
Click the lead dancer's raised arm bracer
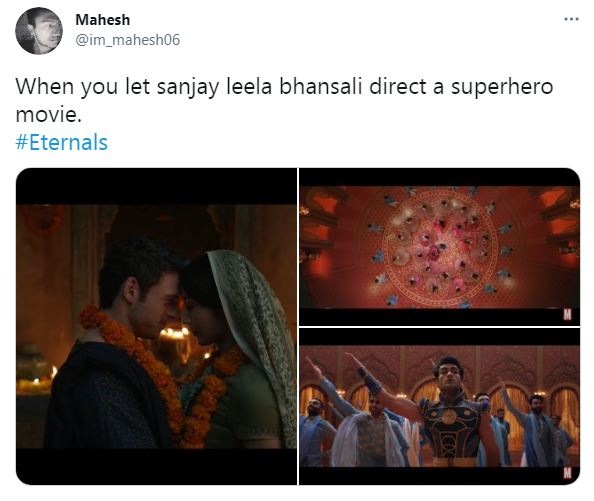369,380
